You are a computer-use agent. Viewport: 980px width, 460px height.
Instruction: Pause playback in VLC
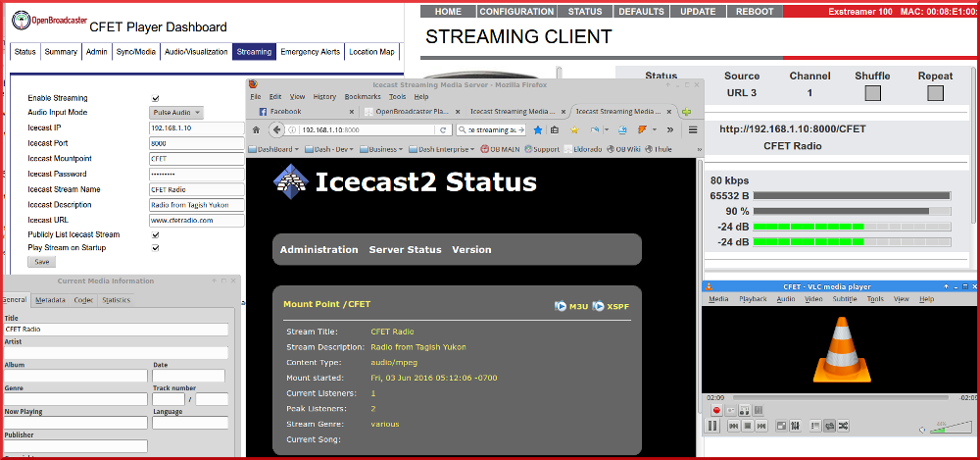point(711,426)
